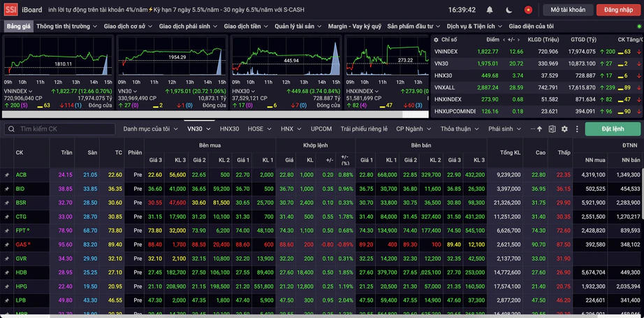The height and width of the screenshot is (318, 644).
Task: Open price board settings gear
Action: [565, 129]
